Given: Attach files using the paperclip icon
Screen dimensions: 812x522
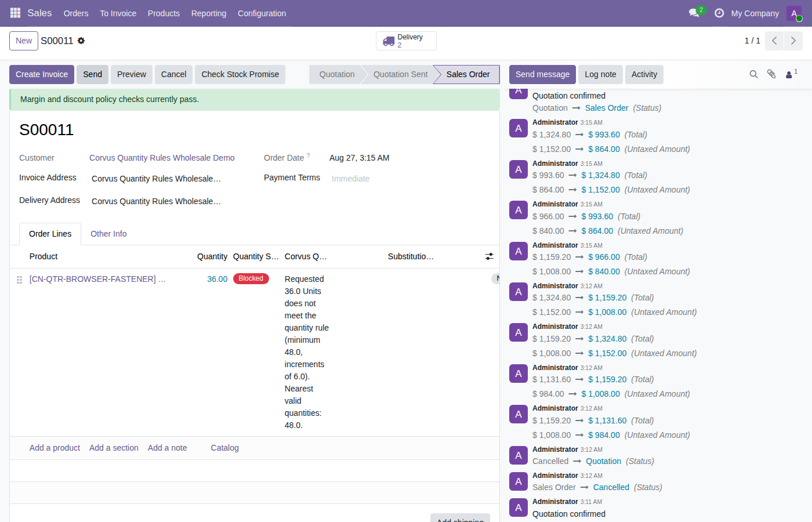Looking at the screenshot, I should (771, 74).
